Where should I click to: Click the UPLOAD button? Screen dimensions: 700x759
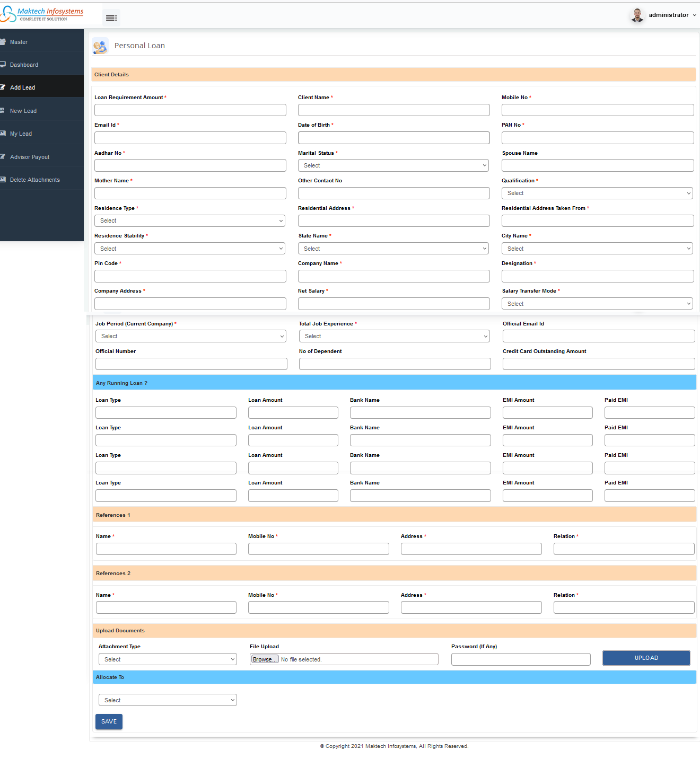[646, 658]
